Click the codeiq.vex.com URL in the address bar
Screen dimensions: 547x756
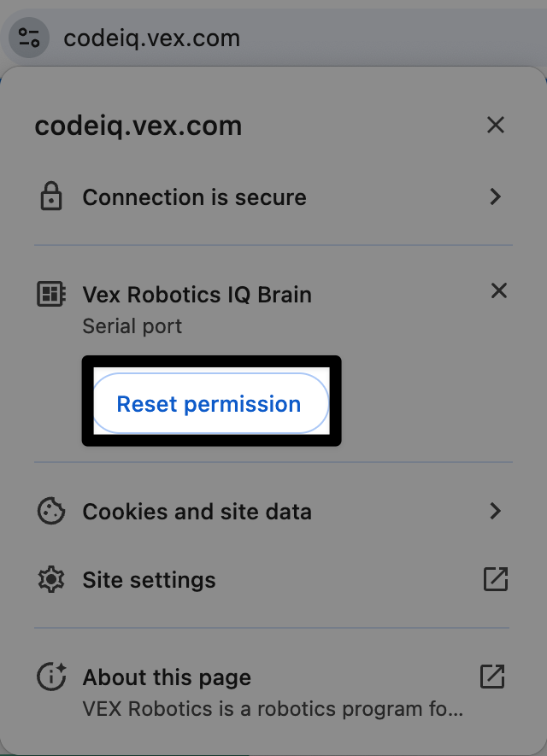pos(152,37)
